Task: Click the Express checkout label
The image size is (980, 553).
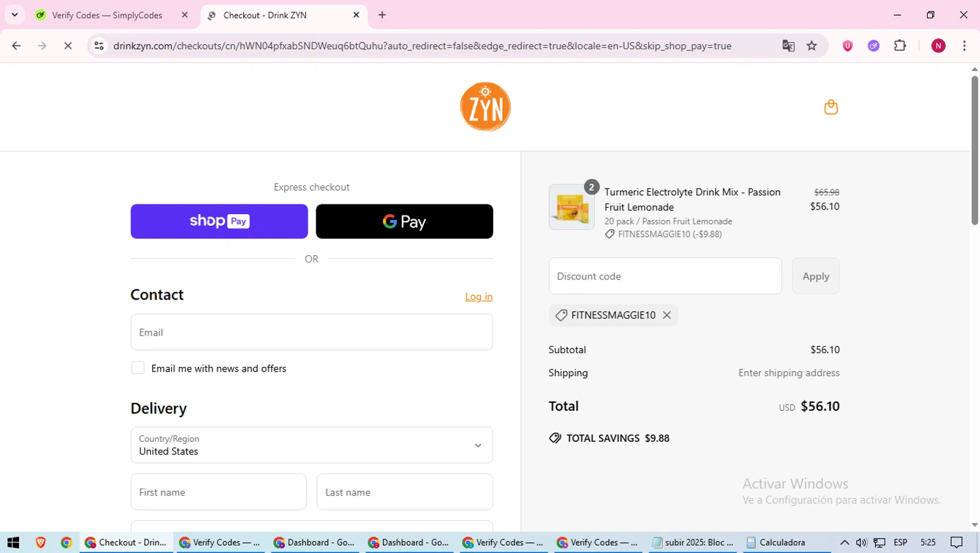Action: (x=312, y=187)
